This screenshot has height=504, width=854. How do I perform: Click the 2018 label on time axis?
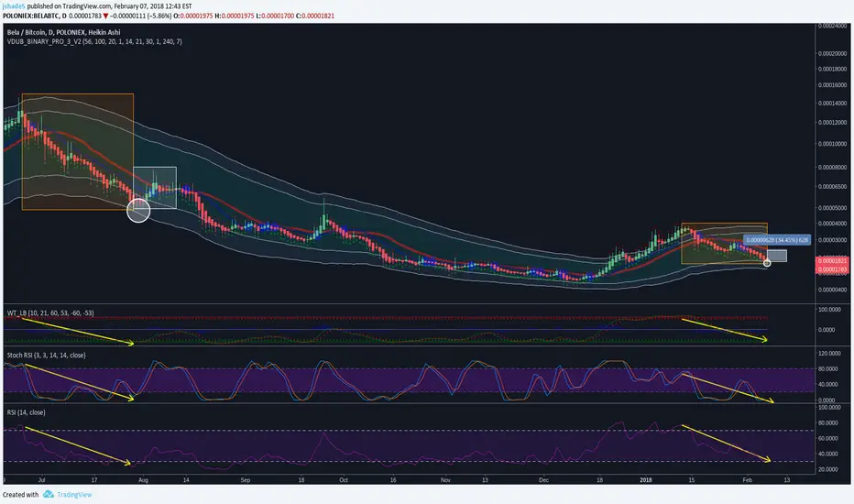coord(645,480)
